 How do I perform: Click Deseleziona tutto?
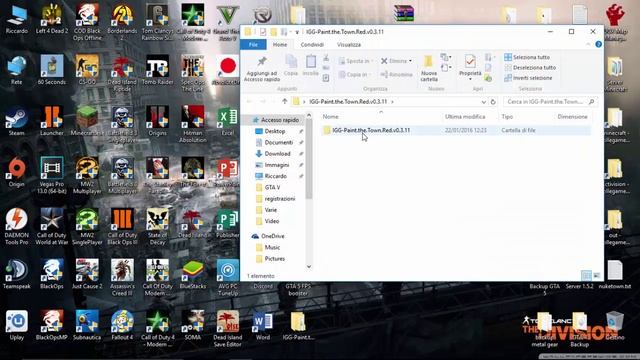pos(530,67)
